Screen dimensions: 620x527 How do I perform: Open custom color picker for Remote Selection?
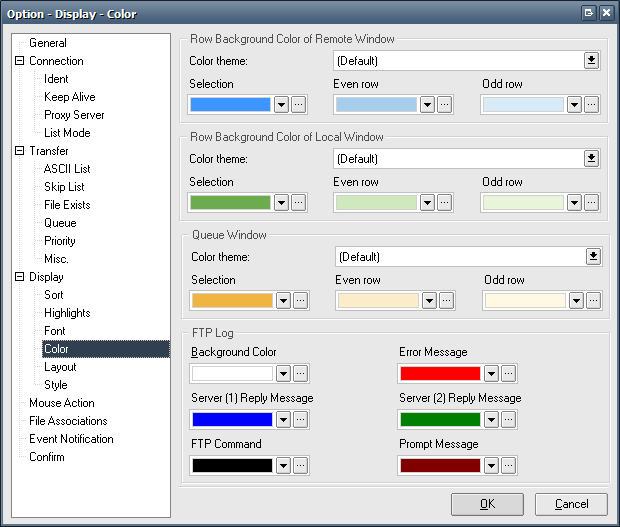click(x=299, y=105)
